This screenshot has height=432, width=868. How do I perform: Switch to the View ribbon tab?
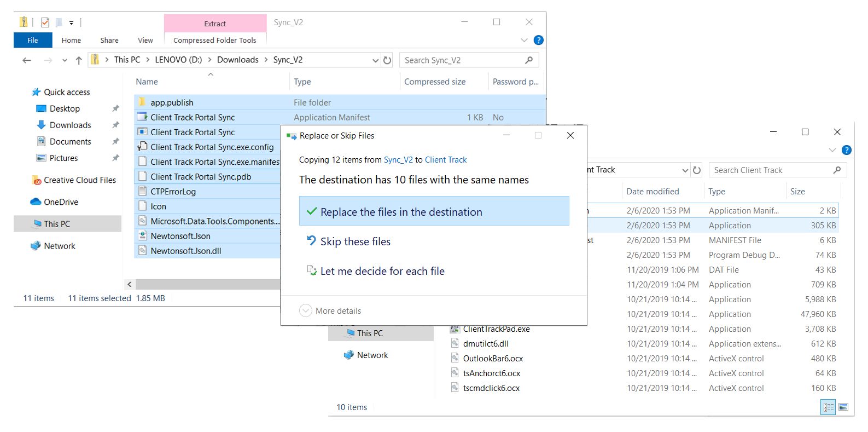click(x=145, y=40)
